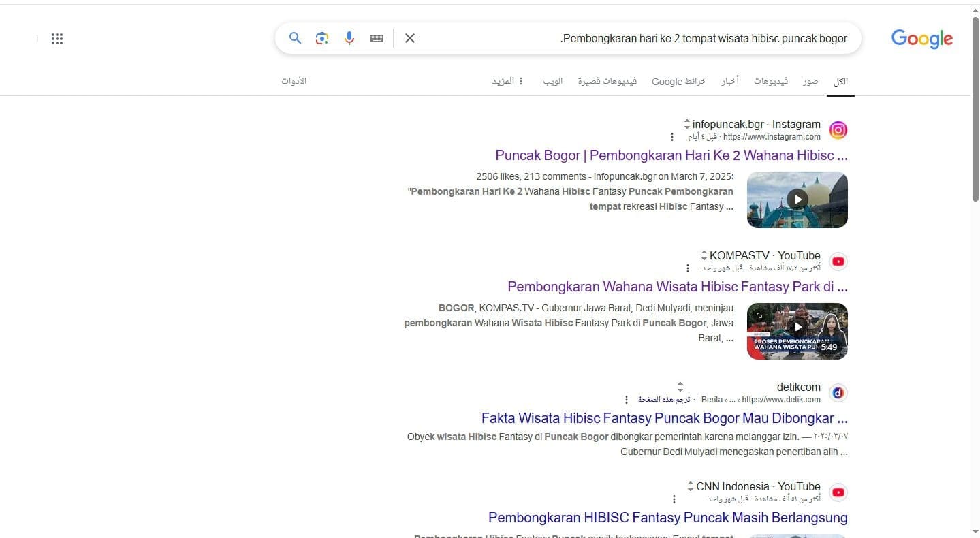Open three-dot options for detikcom result

point(627,400)
